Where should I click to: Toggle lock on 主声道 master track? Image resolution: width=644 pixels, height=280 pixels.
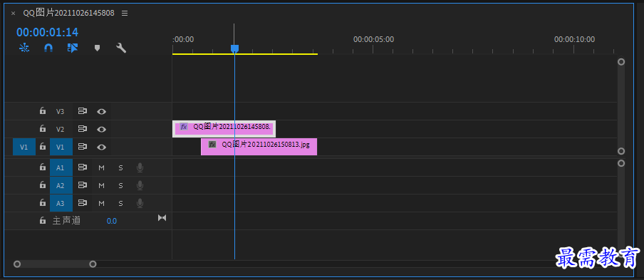42,220
